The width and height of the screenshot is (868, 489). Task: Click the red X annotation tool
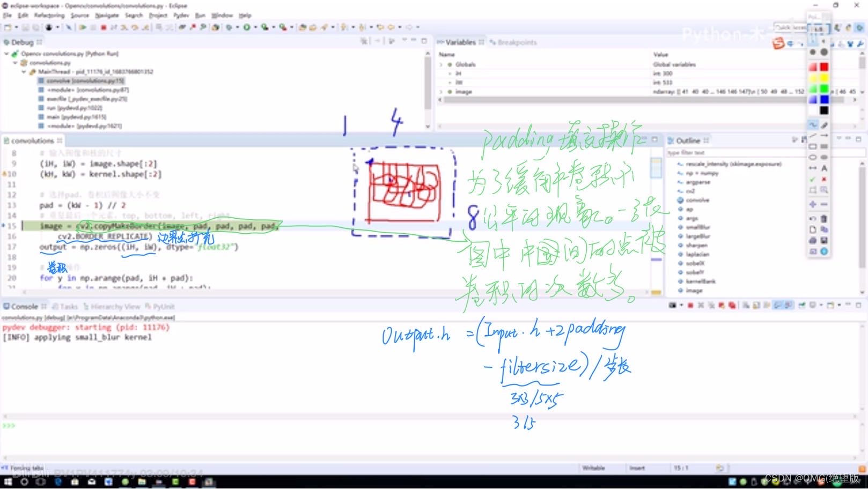[824, 179]
